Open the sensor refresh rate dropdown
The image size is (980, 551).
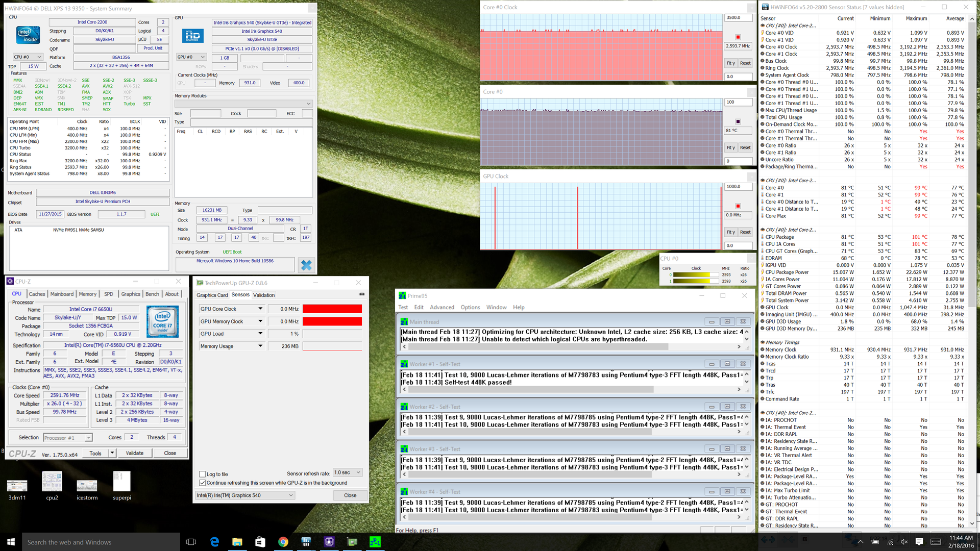[348, 472]
